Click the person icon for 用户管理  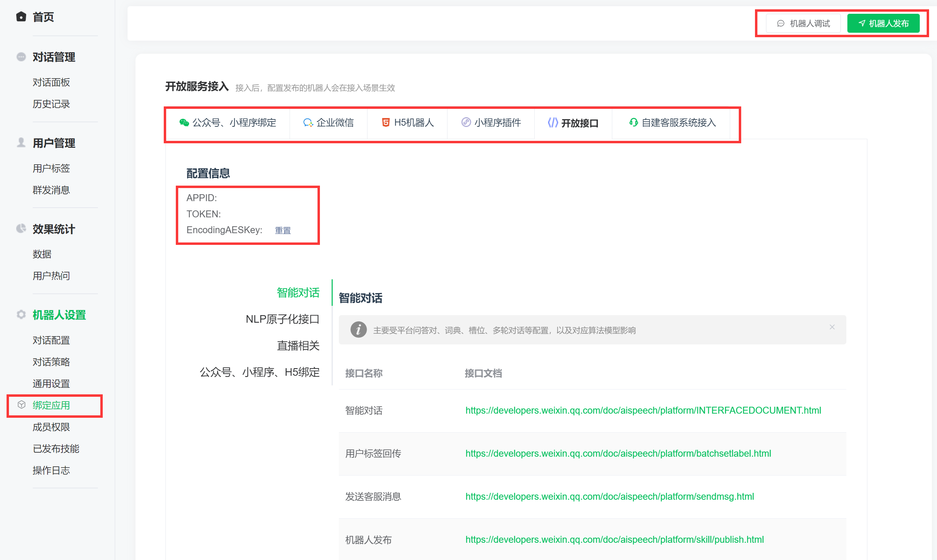click(21, 143)
